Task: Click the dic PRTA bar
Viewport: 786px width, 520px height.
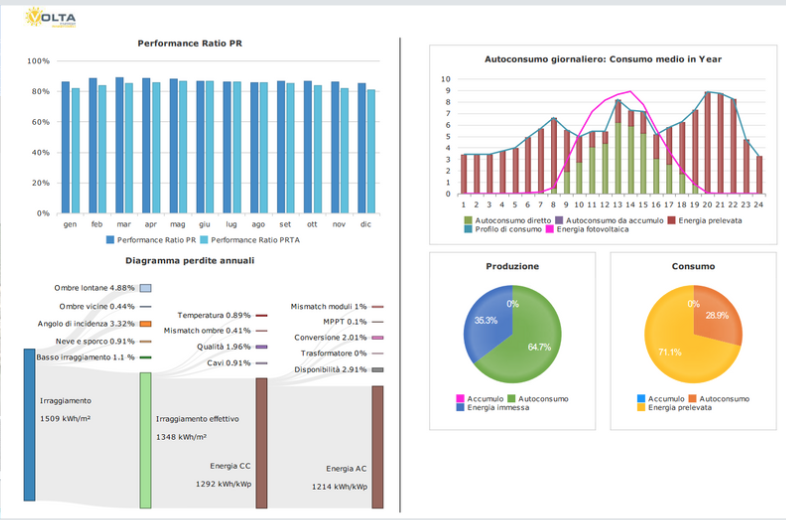Action: click(371, 151)
